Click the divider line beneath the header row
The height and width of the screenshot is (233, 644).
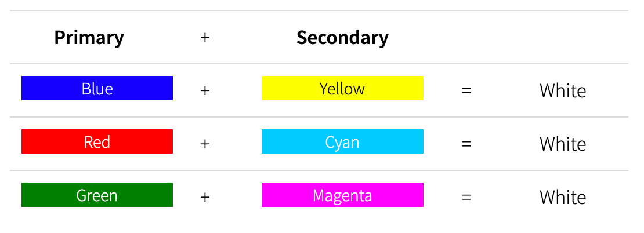tap(319, 64)
